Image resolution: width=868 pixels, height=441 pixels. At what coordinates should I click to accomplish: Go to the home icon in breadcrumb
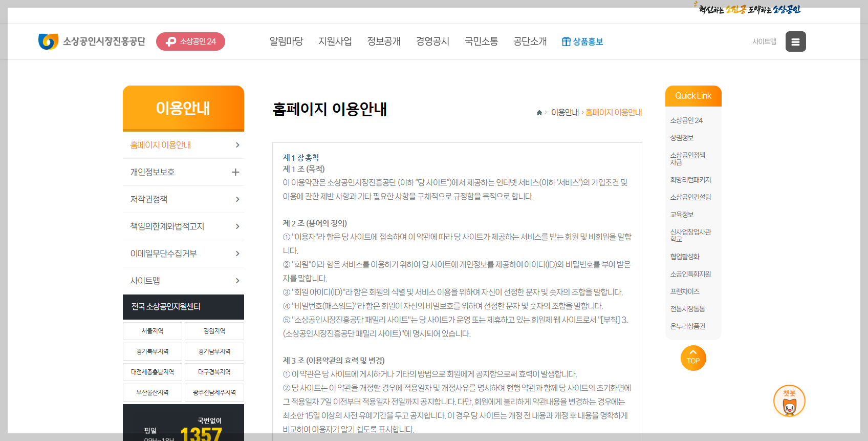click(x=539, y=113)
